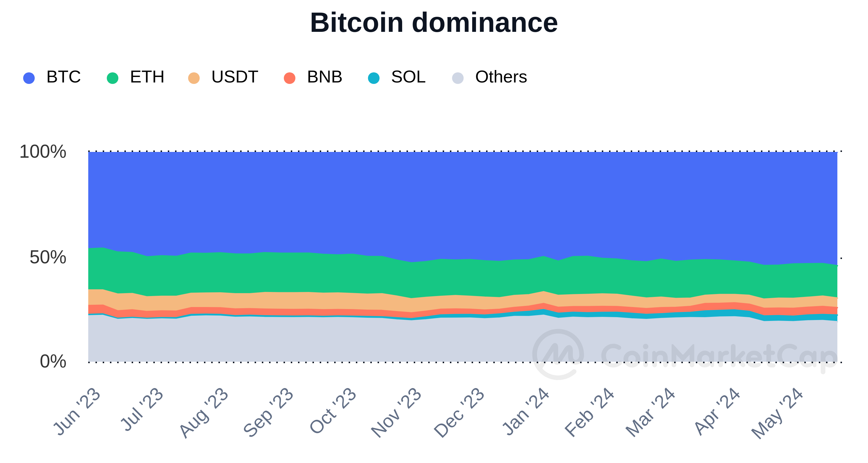This screenshot has height=463, width=868.
Task: Click the orange USDT legend dot
Action: pos(194,78)
